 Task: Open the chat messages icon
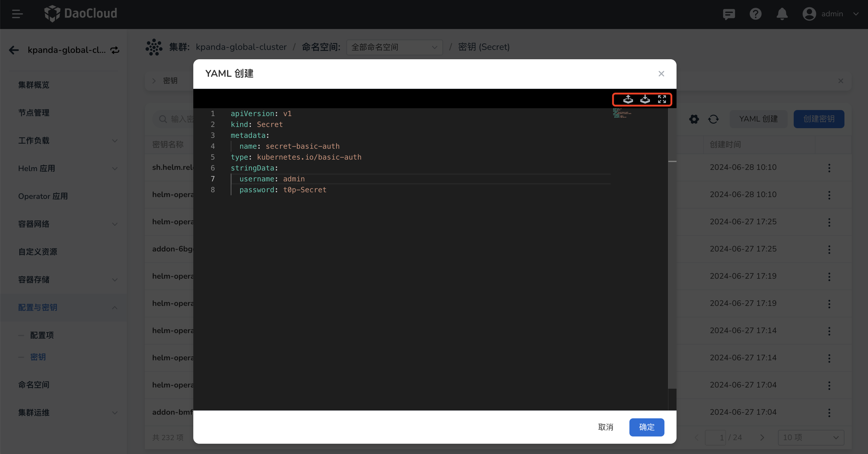[x=729, y=14]
